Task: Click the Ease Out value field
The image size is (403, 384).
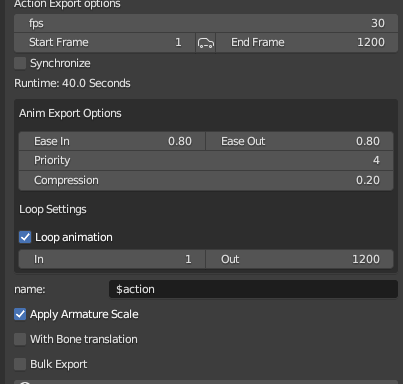Action: [300, 141]
